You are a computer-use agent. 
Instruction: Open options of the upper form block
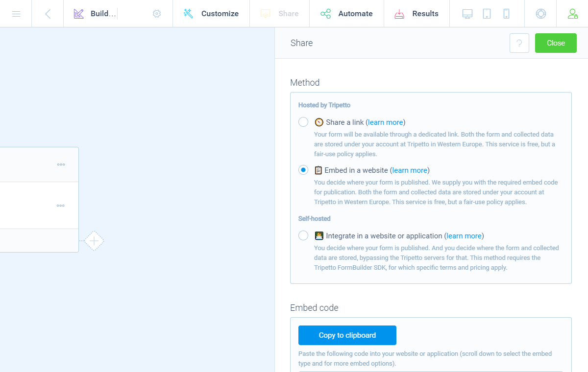61,164
